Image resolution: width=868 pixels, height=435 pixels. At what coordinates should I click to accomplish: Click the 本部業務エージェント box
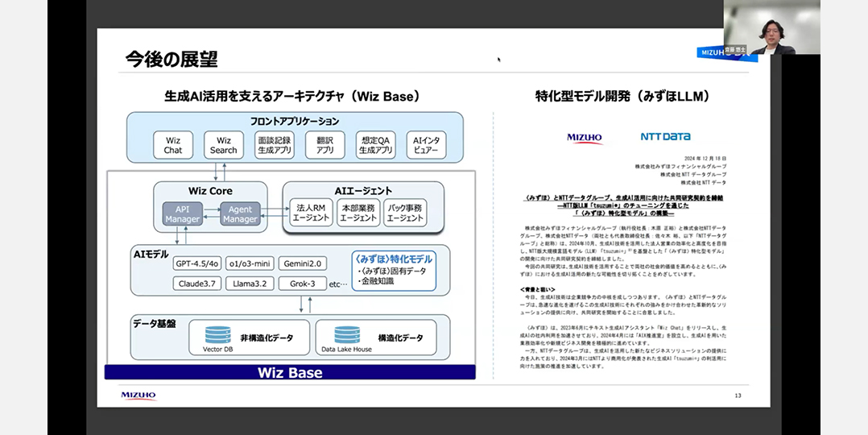pos(358,213)
